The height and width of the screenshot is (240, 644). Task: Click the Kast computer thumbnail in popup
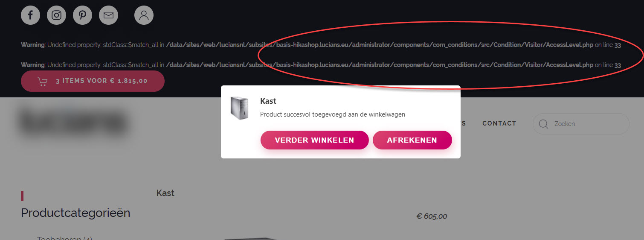pyautogui.click(x=239, y=108)
